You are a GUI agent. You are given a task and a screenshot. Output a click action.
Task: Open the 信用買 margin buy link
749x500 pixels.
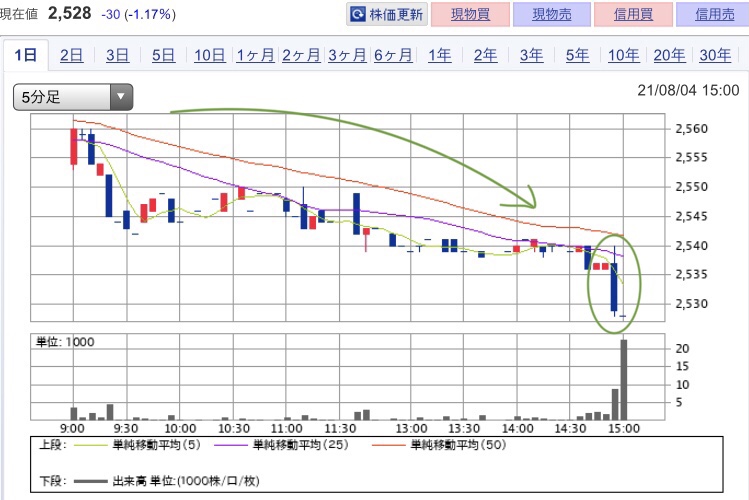tap(633, 14)
